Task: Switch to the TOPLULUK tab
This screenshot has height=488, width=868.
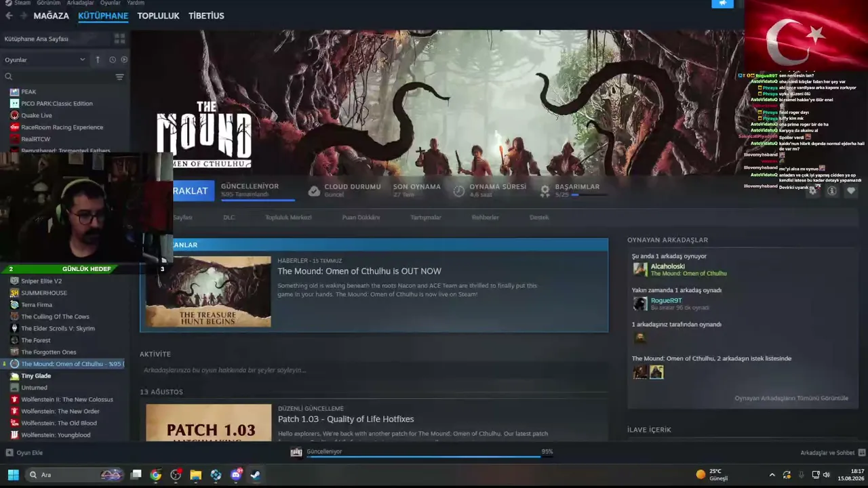Action: click(x=159, y=16)
